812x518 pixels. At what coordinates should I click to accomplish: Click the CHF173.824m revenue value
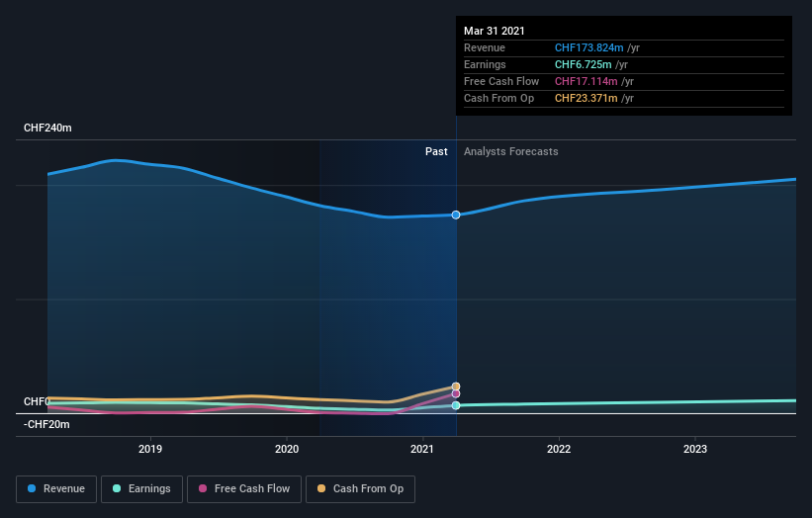pos(588,47)
